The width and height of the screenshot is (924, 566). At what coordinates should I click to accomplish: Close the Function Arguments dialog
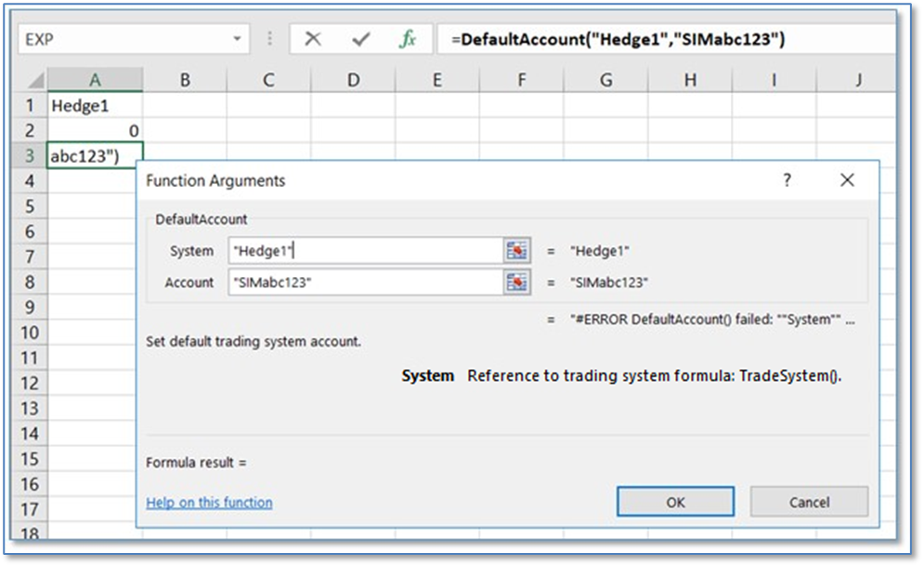(x=846, y=181)
